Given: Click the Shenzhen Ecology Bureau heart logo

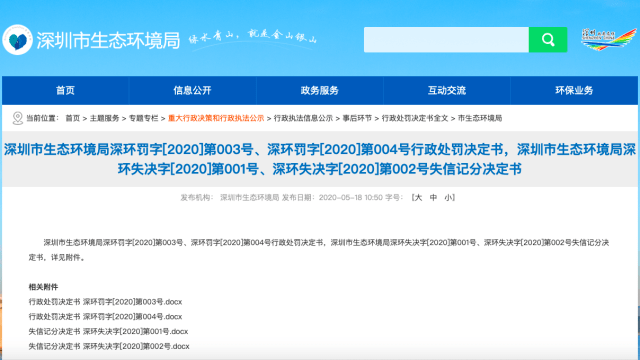Looking at the screenshot, I should 17,40.
